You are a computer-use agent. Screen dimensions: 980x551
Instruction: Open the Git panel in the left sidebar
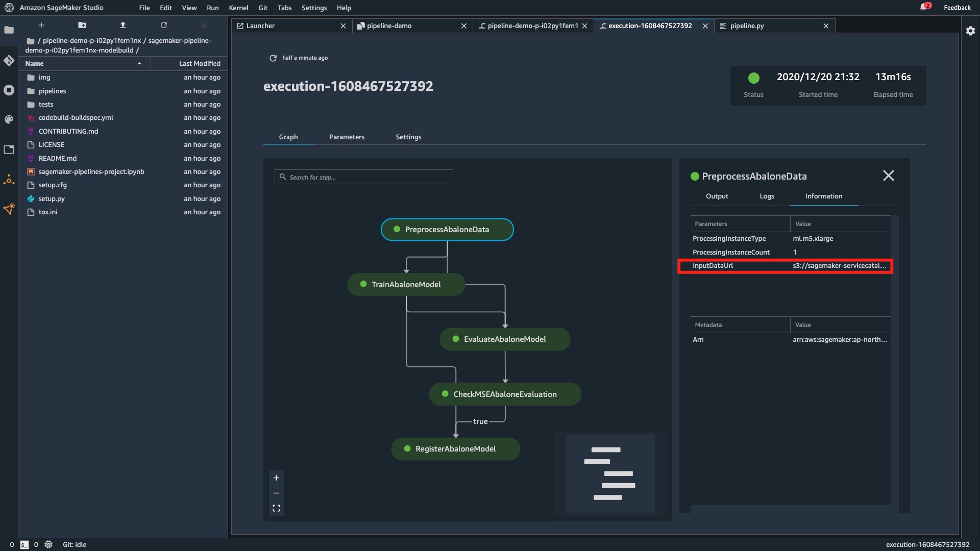[x=9, y=60]
